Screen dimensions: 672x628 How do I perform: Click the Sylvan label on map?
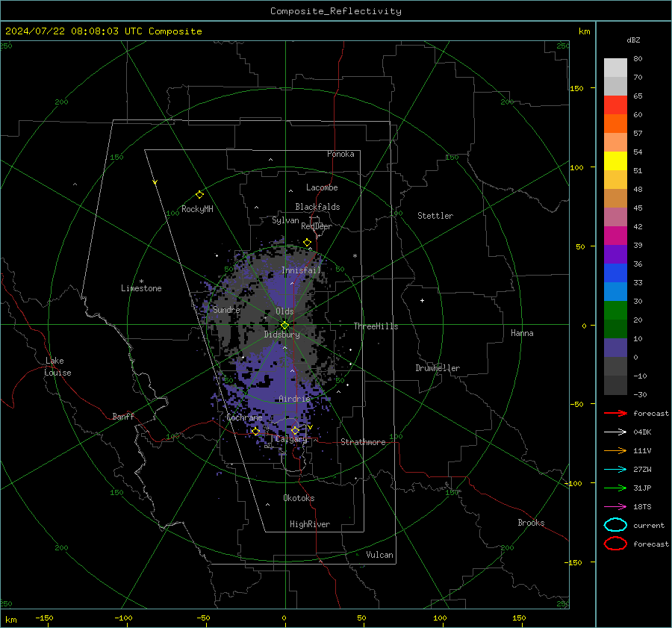(285, 220)
